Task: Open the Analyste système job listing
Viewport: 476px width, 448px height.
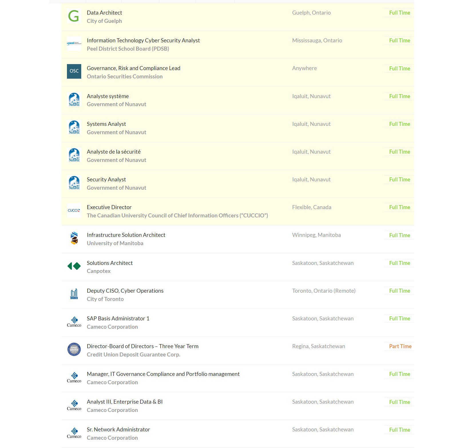Action: pos(108,96)
